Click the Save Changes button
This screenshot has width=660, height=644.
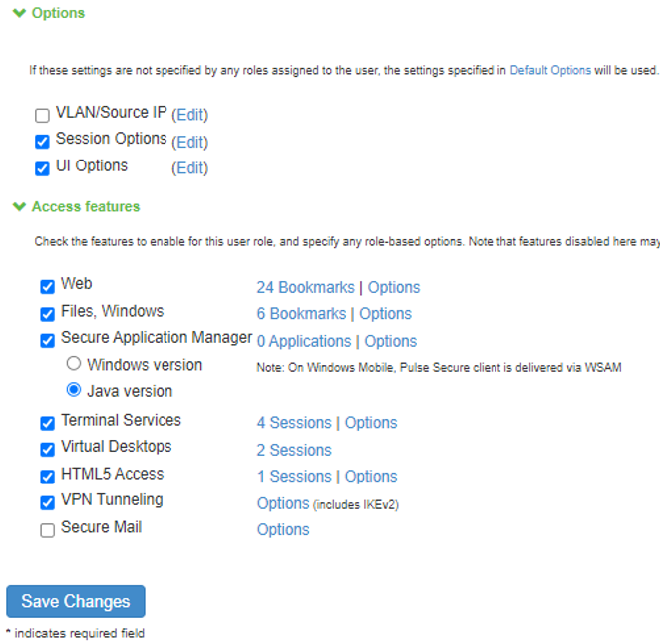[x=76, y=601]
